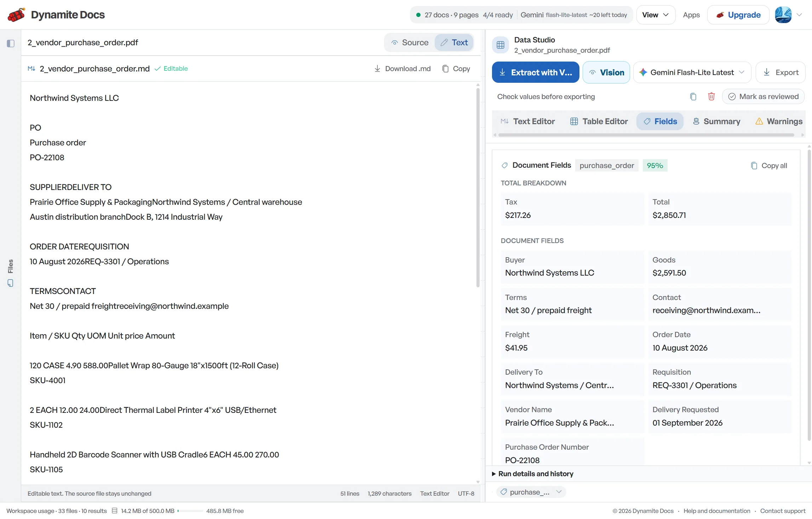Click the Dynamite Docs logo icon
This screenshot has width=812, height=519.
[x=16, y=15]
